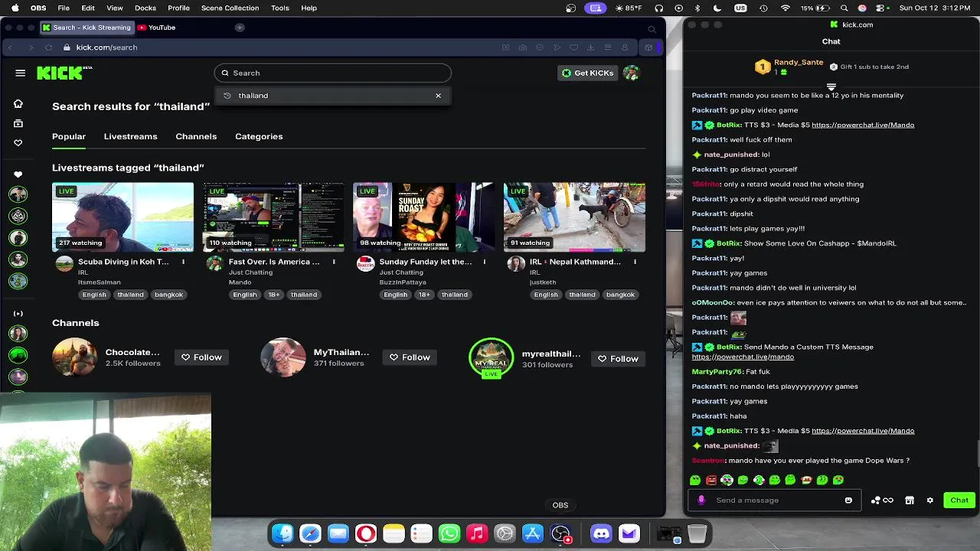Open chat settings gear icon

click(x=930, y=500)
